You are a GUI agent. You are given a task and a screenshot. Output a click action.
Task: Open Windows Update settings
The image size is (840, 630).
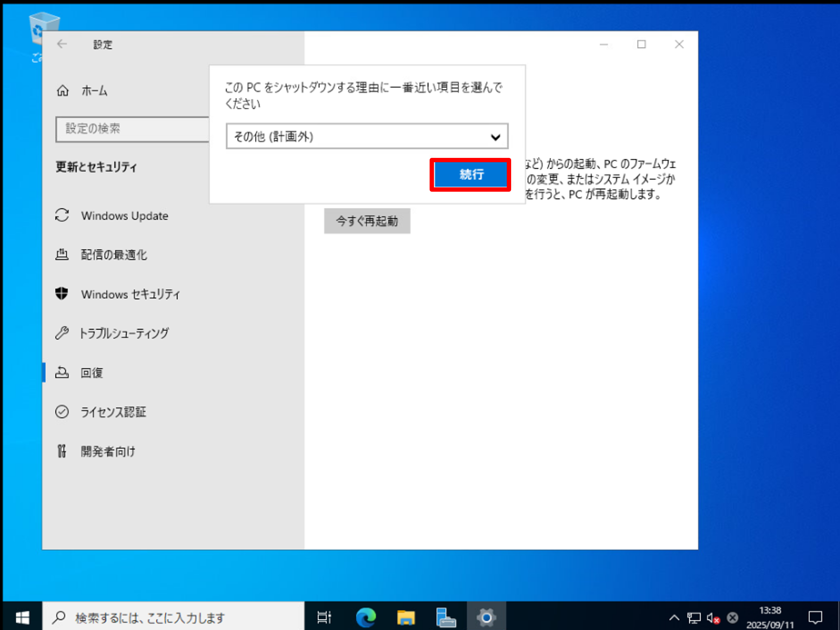[124, 216]
